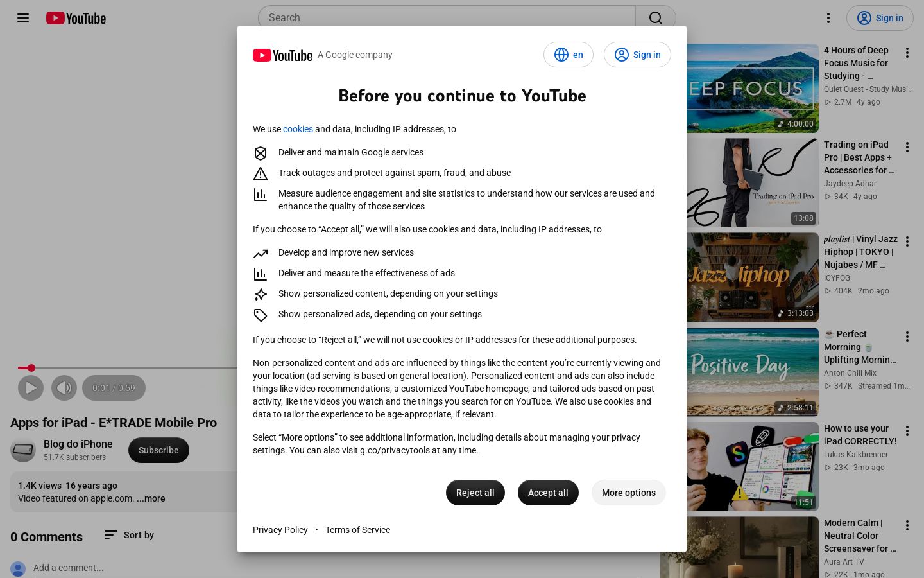Click Accept all

[x=548, y=493]
